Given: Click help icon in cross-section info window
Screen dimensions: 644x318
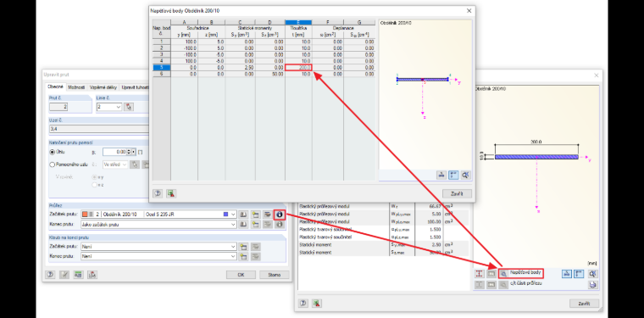Looking at the screenshot, I should [303, 304].
